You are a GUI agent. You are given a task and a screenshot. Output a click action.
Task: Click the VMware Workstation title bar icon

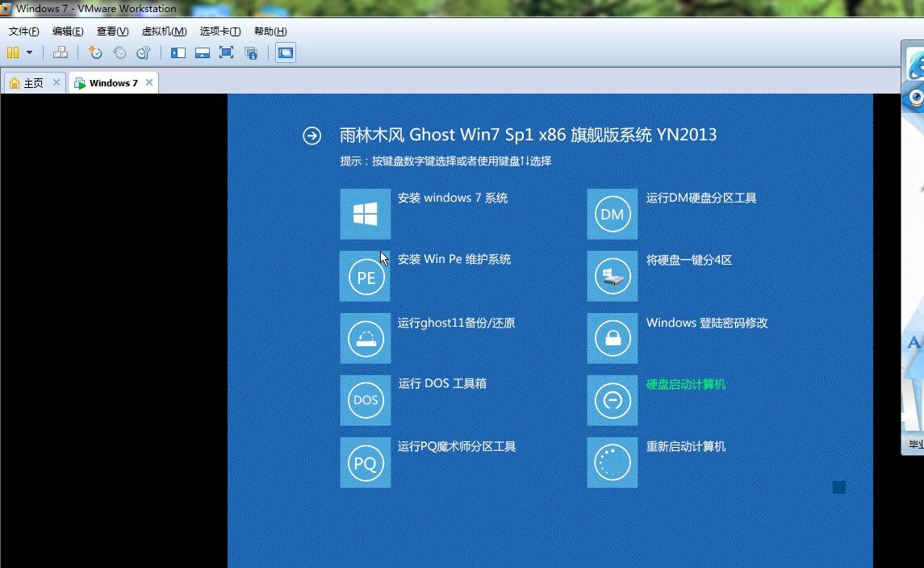point(6,8)
